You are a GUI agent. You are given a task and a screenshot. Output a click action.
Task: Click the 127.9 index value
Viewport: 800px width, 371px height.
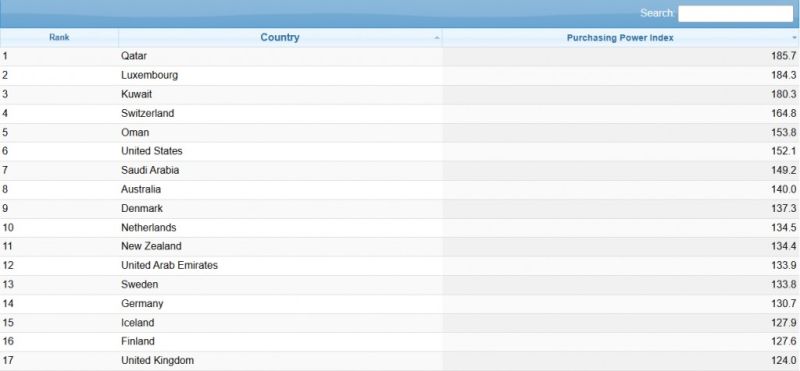784,323
